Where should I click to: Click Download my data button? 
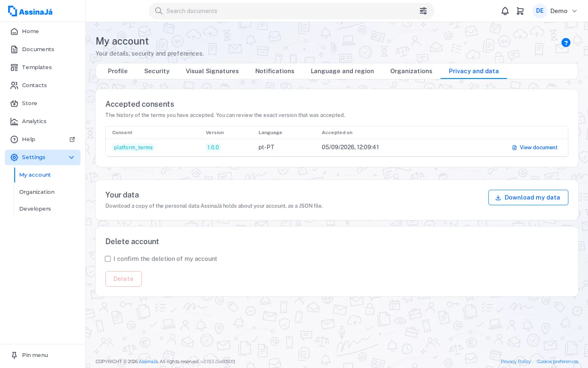click(528, 197)
